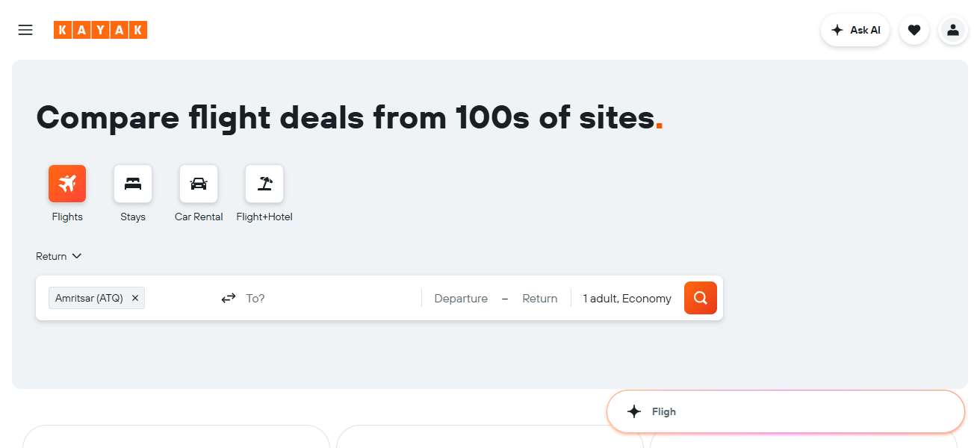Swap origin and destination airports

point(229,299)
